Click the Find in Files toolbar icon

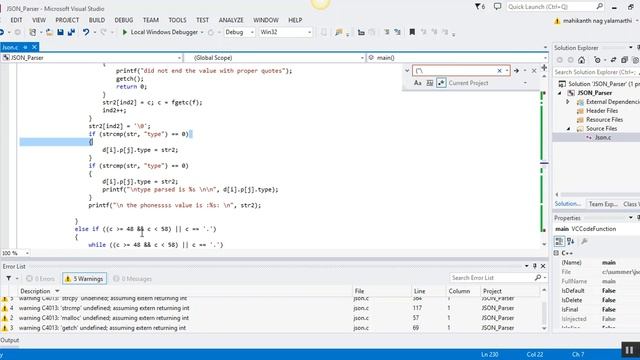tap(338, 32)
